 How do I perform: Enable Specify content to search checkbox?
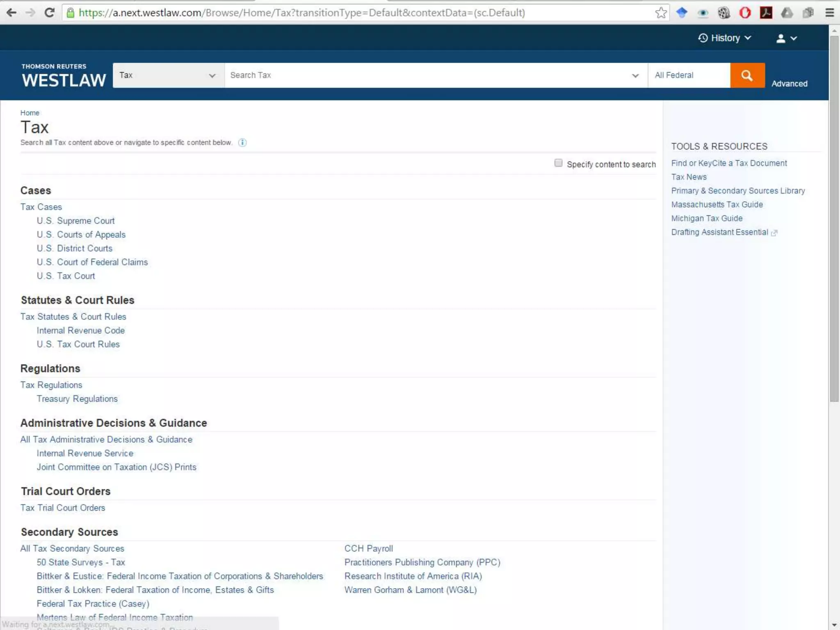[x=558, y=163]
